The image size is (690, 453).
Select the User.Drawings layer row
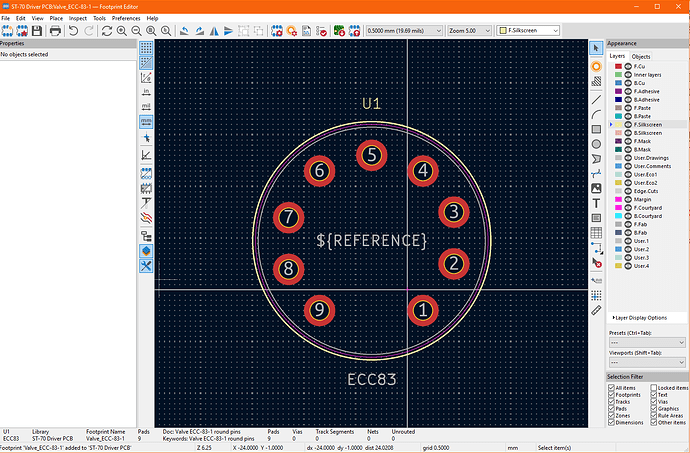click(648, 158)
